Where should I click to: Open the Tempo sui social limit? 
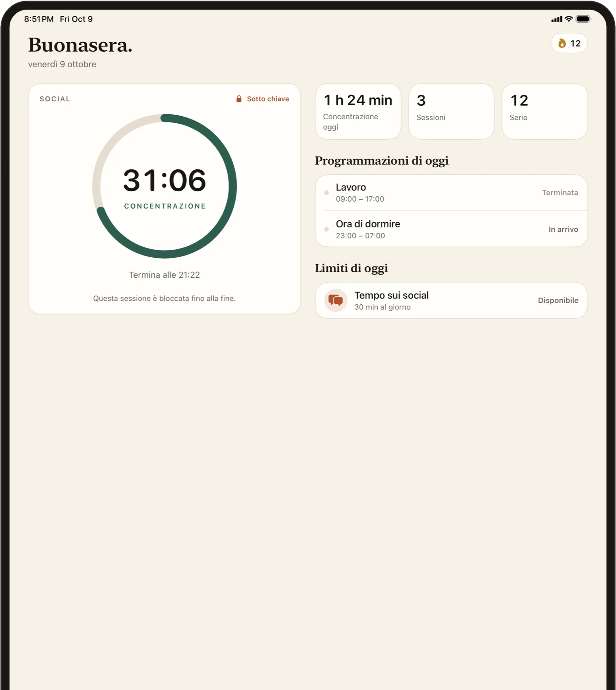pyautogui.click(x=451, y=301)
